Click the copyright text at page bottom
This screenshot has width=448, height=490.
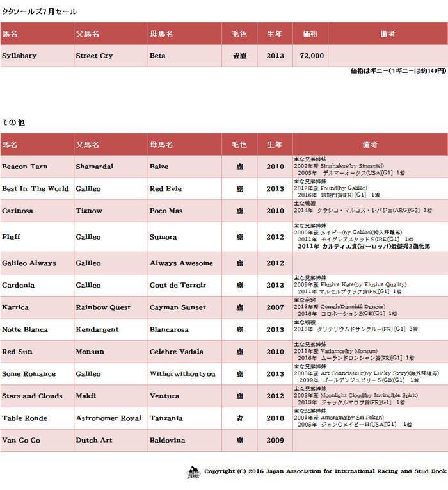325,471
